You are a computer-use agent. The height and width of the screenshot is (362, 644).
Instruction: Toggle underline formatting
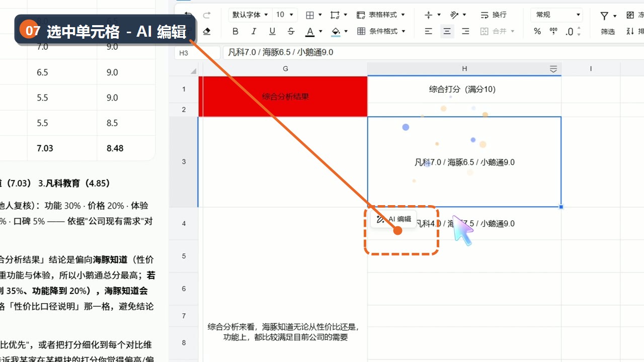tap(272, 31)
